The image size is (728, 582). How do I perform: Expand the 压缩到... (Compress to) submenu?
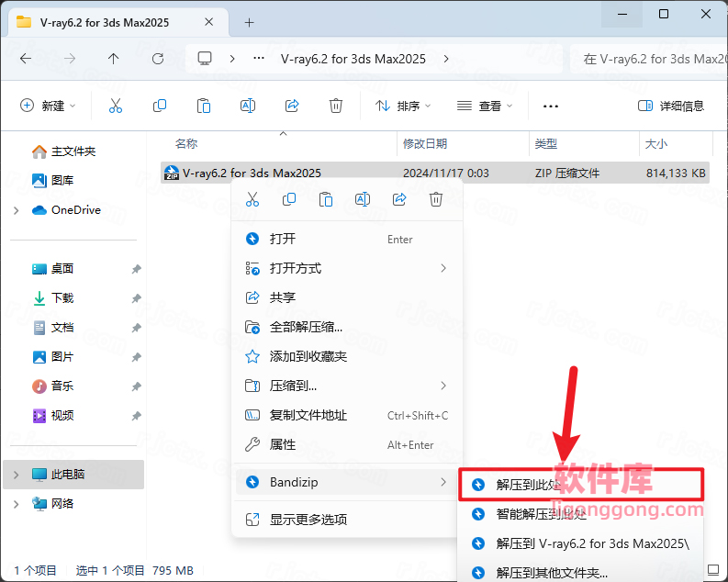[347, 386]
